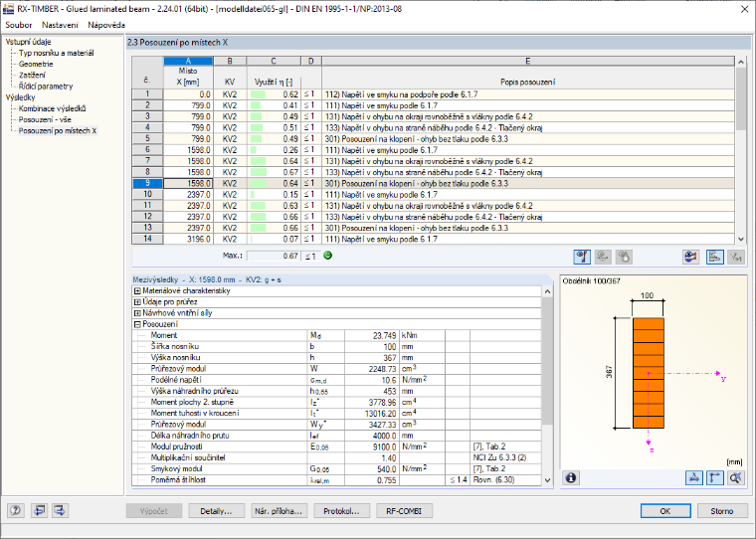Click the Protokol... button

coord(341,511)
